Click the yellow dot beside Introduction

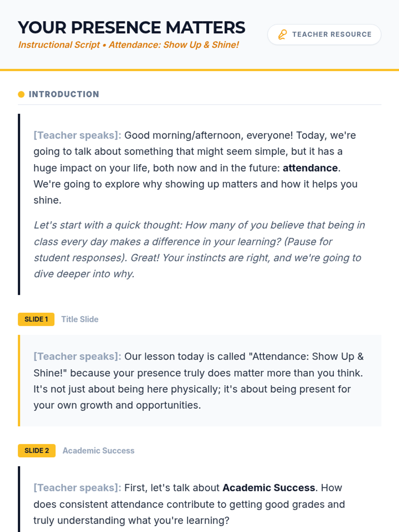point(21,94)
